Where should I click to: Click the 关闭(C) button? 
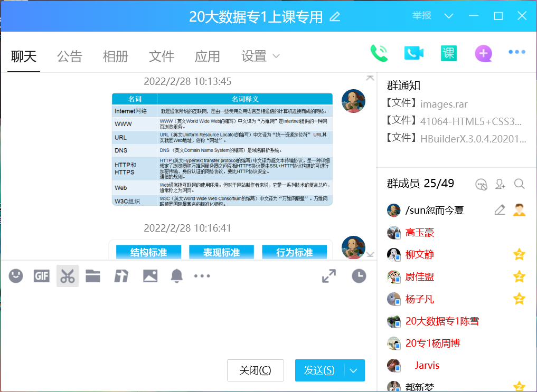[256, 370]
